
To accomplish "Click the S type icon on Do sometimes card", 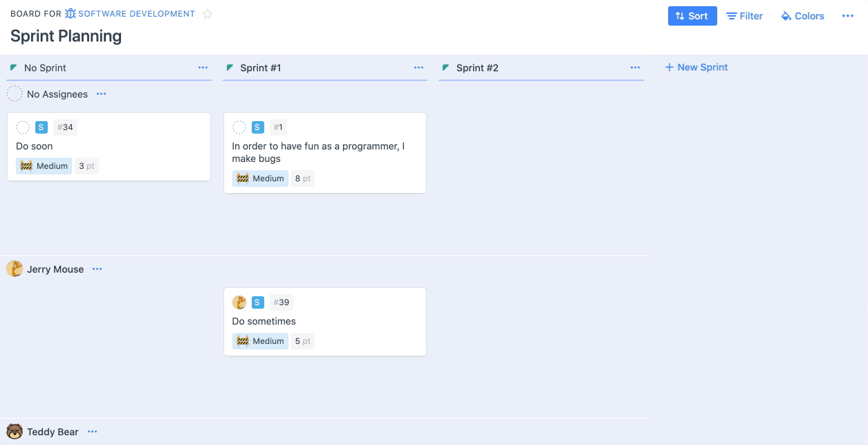I will [257, 302].
